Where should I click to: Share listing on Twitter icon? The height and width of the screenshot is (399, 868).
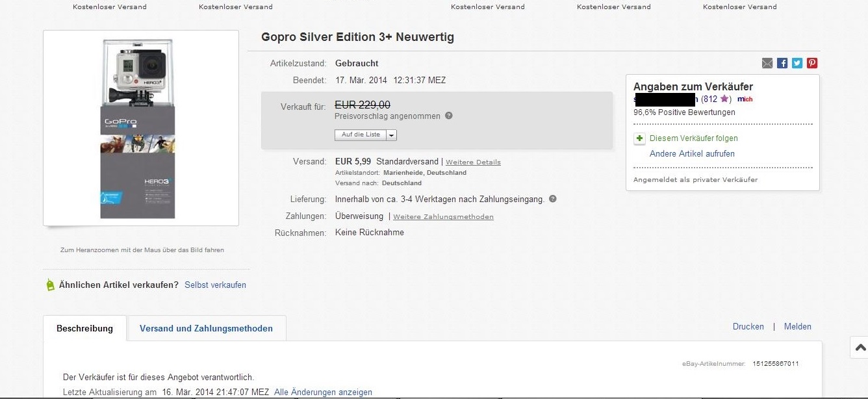(x=797, y=63)
